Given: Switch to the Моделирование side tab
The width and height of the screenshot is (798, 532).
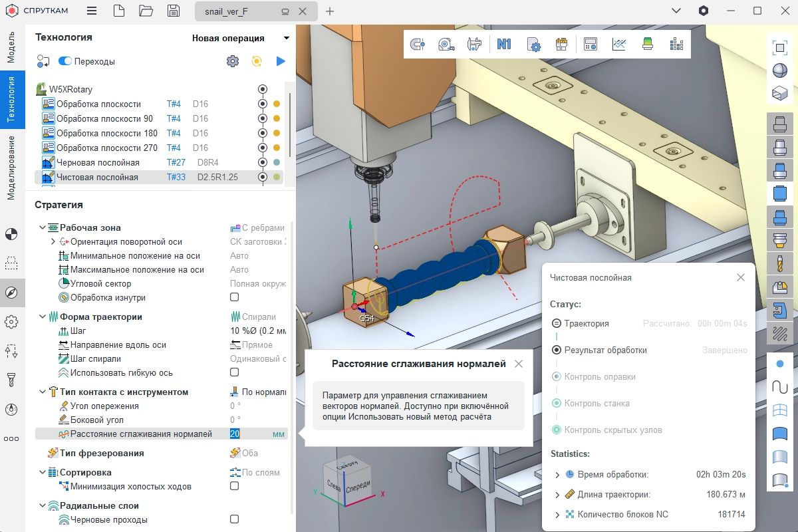Looking at the screenshot, I should pos(11,168).
